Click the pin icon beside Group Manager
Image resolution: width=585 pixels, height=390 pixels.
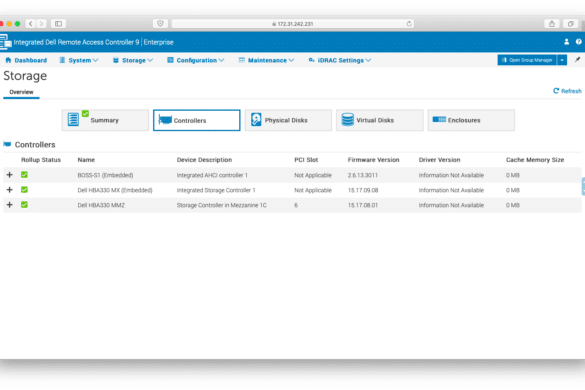pos(577,60)
